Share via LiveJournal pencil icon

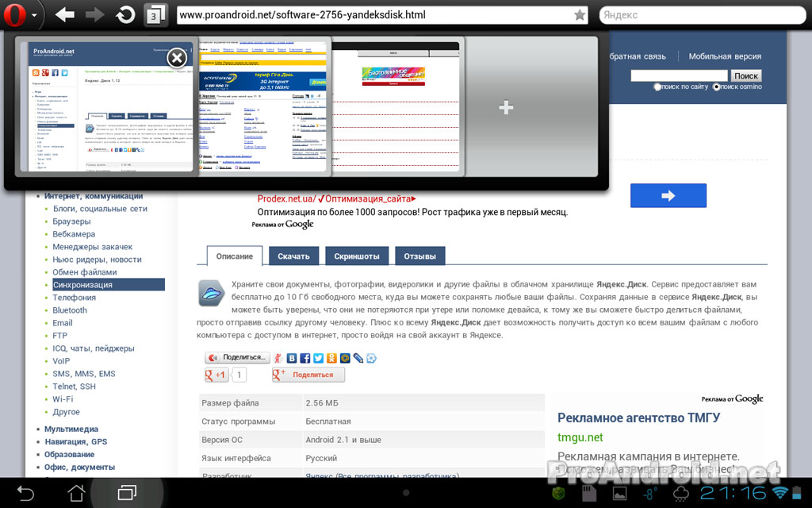(x=358, y=358)
